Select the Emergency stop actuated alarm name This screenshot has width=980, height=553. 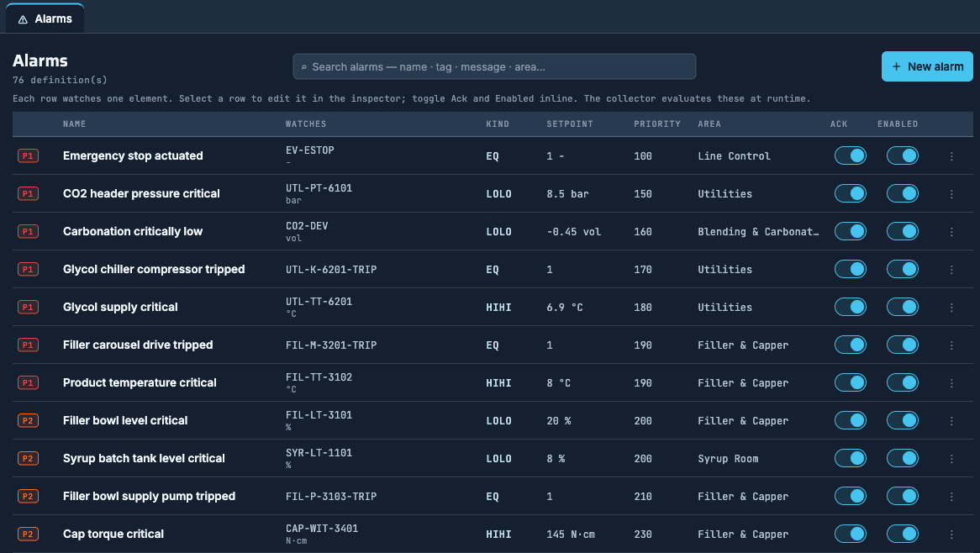[x=133, y=155]
